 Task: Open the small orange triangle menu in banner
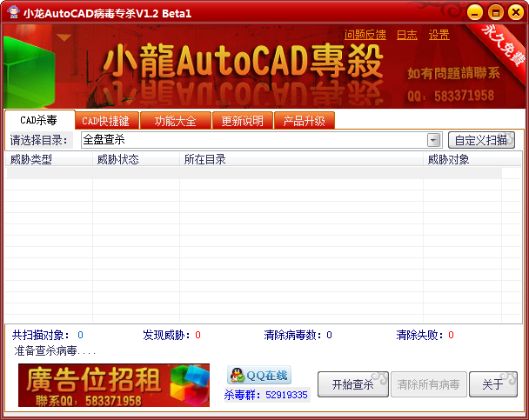(x=64, y=37)
